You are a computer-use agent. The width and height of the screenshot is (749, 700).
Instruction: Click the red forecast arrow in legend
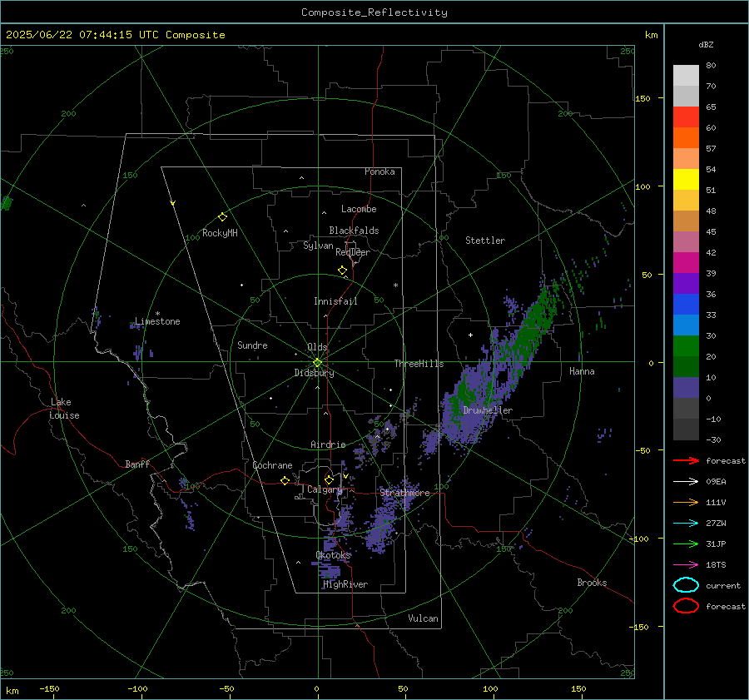[686, 460]
